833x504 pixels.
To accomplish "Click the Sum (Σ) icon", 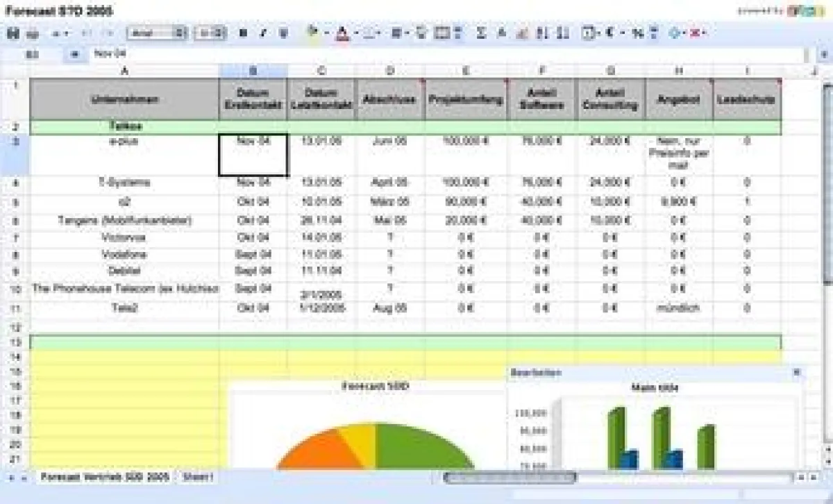I will click(x=481, y=32).
